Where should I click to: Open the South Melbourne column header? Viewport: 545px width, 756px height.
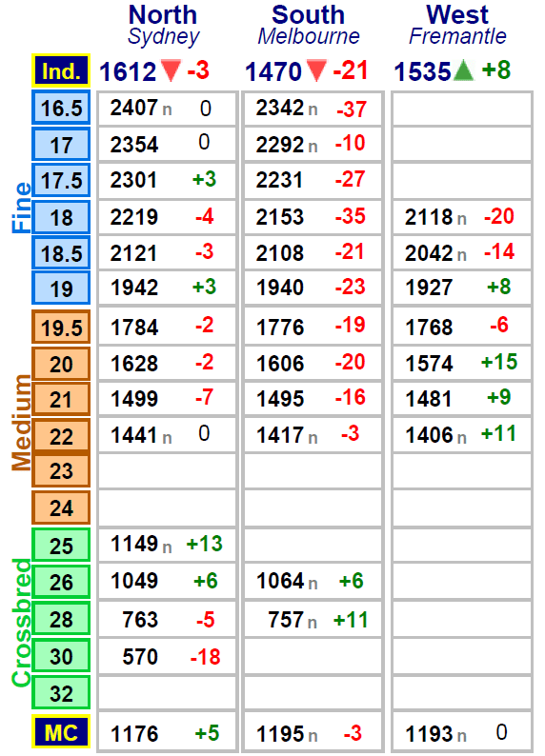(309, 25)
